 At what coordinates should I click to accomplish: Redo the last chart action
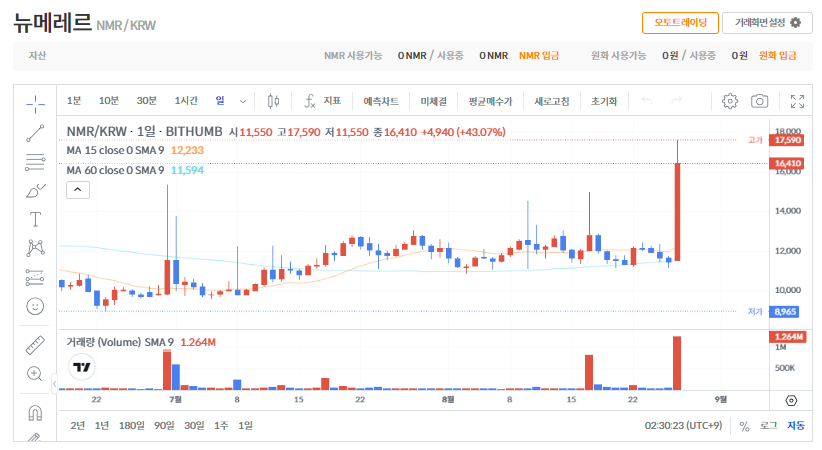point(677,100)
